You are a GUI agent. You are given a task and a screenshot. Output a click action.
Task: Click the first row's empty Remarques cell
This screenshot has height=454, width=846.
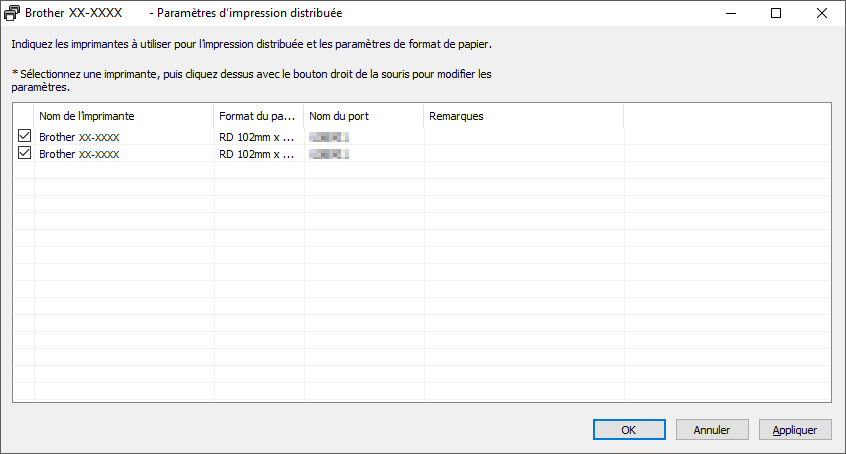click(x=524, y=137)
